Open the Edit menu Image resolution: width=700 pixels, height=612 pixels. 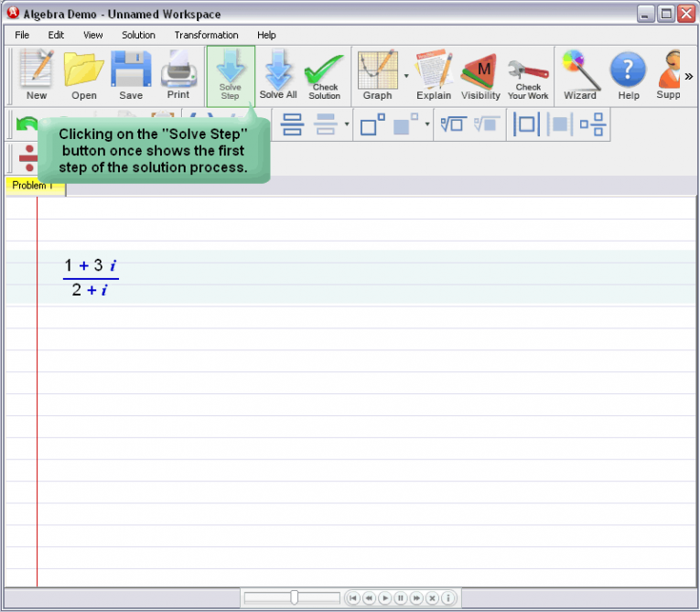(56, 35)
